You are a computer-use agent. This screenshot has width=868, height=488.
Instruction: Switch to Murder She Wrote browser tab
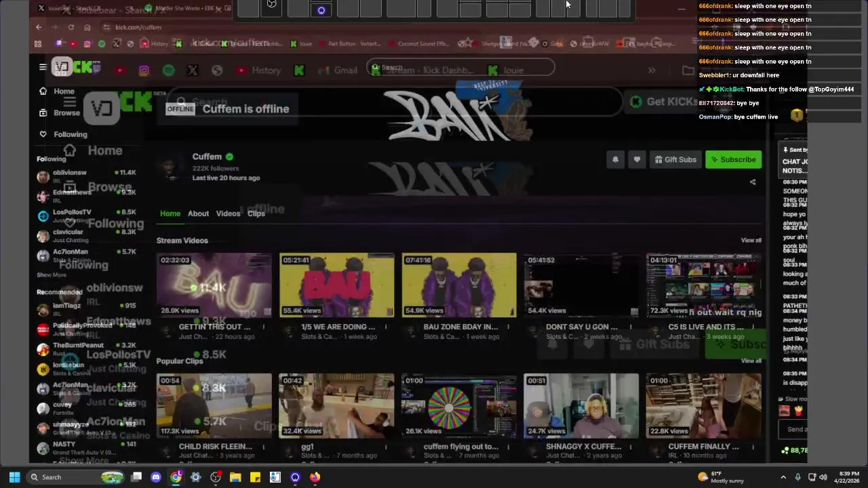188,9
